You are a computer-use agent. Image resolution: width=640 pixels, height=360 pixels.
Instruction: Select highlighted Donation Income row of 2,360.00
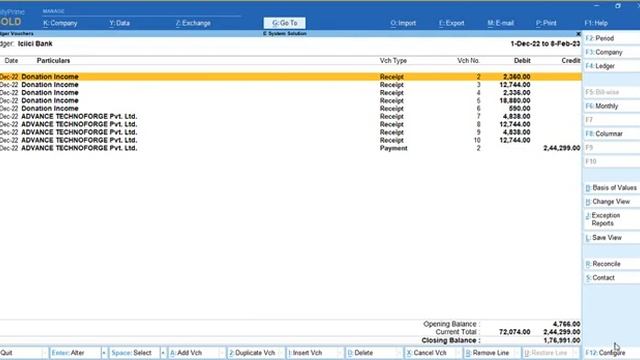pyautogui.click(x=291, y=77)
